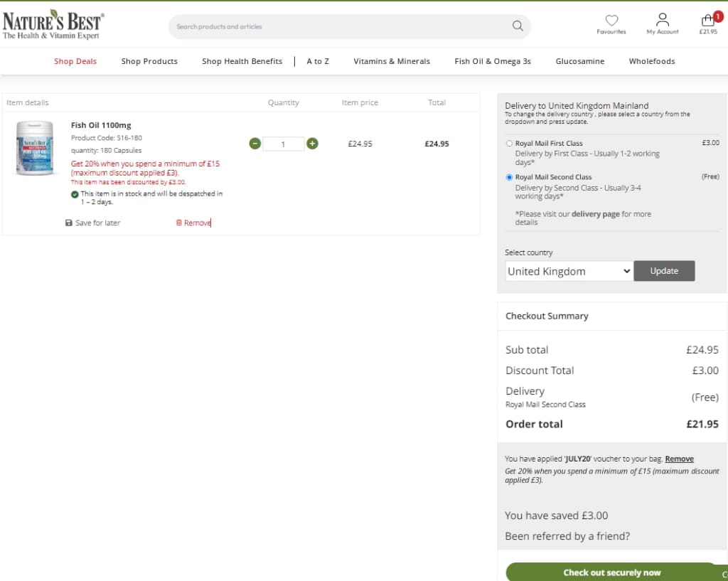Increase Fish Oil quantity with plus button
The height and width of the screenshot is (581, 728).
[313, 144]
